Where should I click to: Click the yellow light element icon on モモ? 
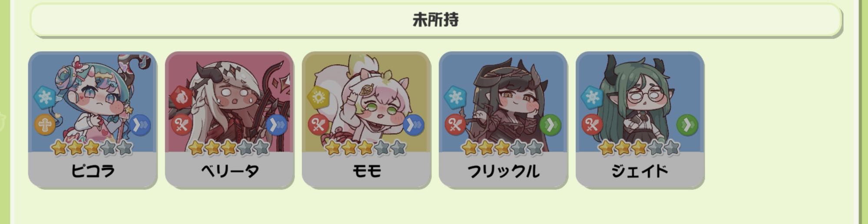318,97
